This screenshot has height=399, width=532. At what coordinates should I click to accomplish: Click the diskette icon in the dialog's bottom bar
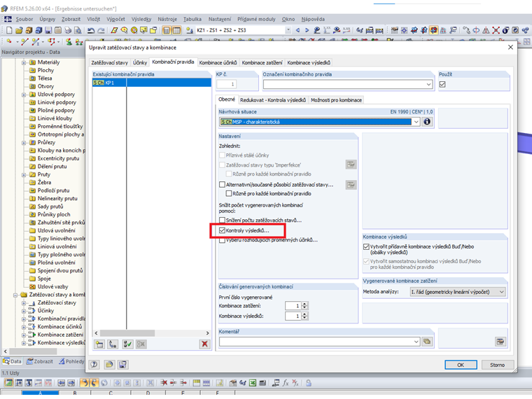(122, 365)
